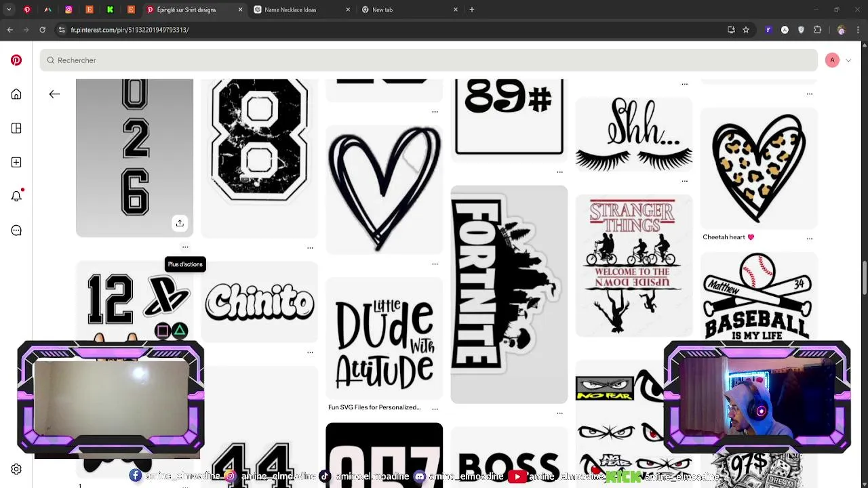
Task: Open the Little Dude with Attitude pin
Action: [384, 338]
